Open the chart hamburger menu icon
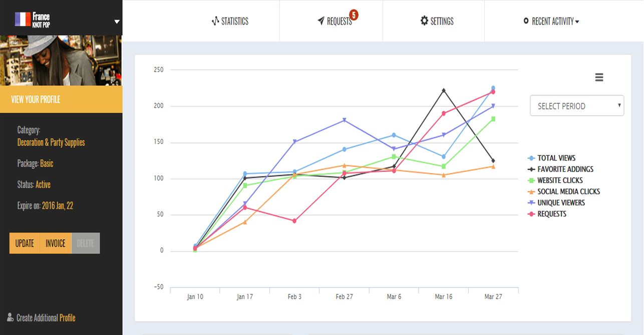 pyautogui.click(x=599, y=77)
